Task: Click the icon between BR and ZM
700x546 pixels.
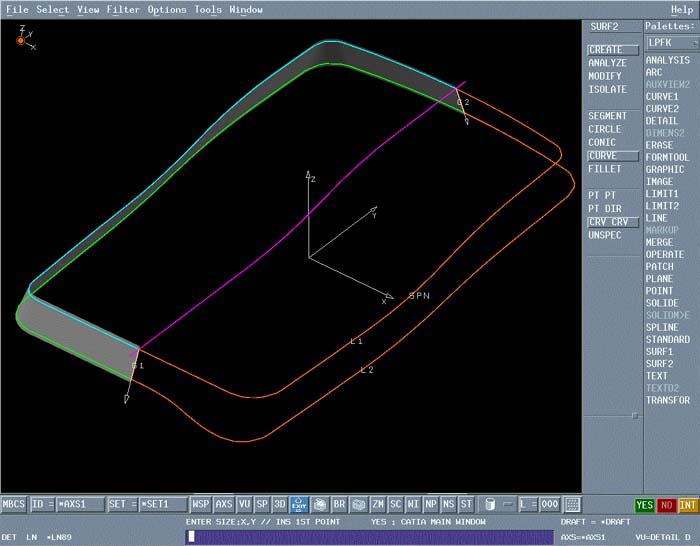Action: [x=358, y=505]
